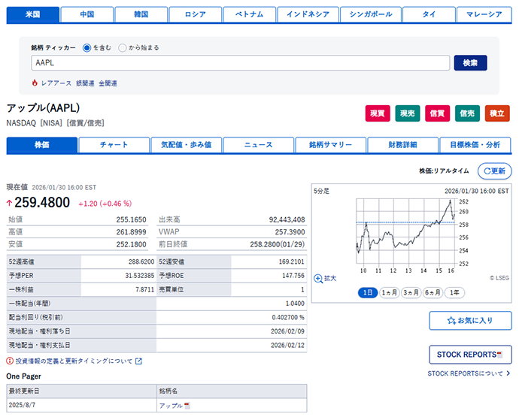Open the 銀関連 trending link
Viewport: 519px width, 420px height.
(85, 83)
